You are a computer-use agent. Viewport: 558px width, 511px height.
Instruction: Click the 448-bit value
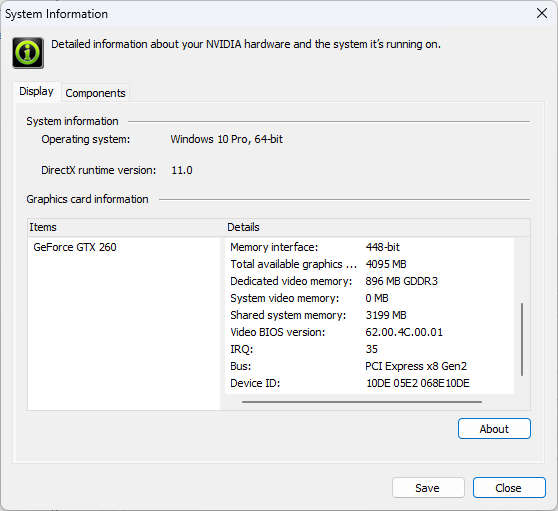383,247
